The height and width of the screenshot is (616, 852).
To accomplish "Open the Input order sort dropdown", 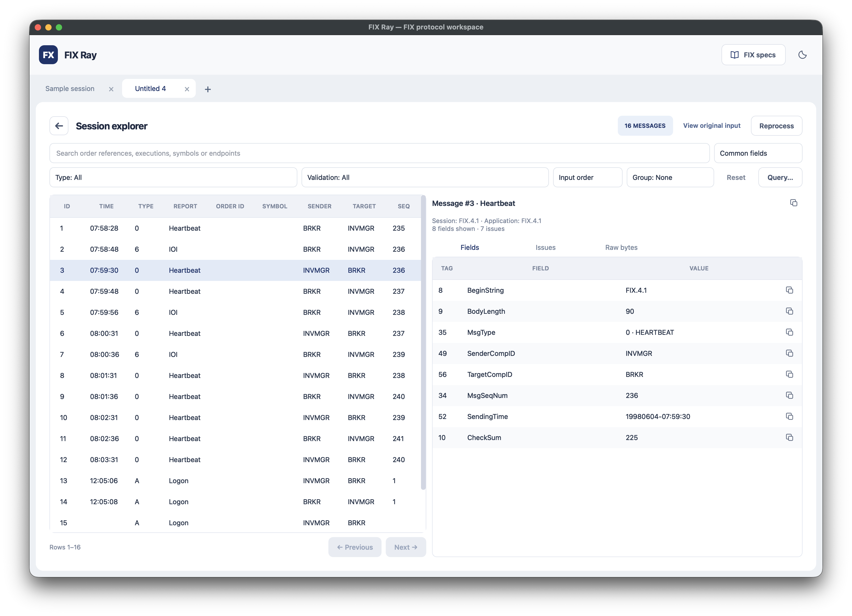I will 588,177.
